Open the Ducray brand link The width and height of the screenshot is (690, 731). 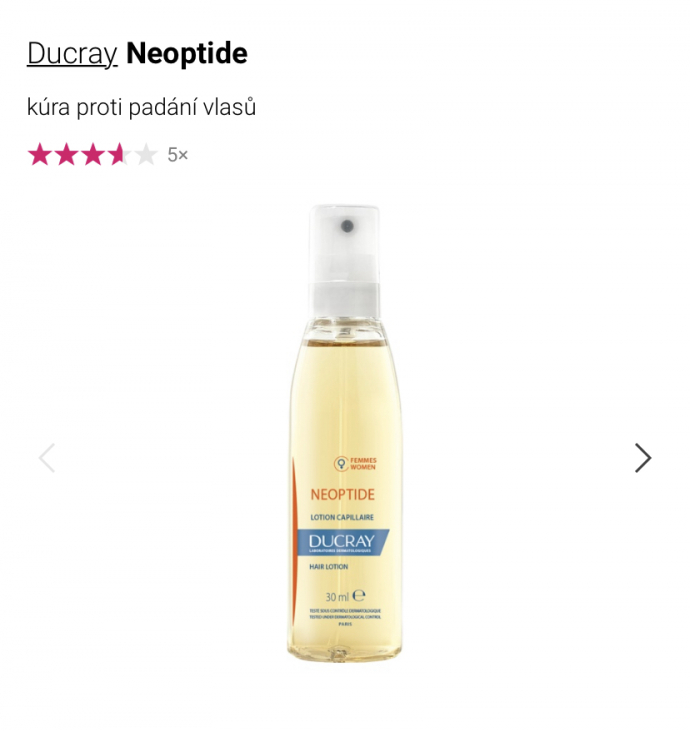[x=72, y=54]
